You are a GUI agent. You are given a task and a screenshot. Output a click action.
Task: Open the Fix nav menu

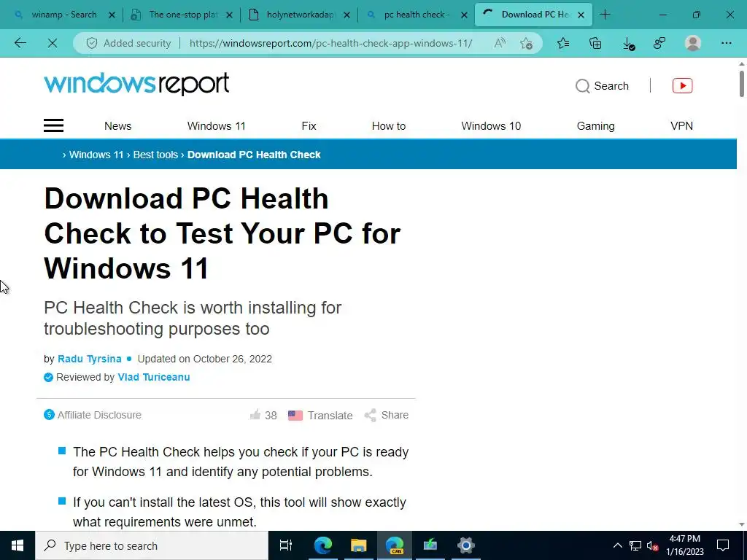[x=309, y=126]
